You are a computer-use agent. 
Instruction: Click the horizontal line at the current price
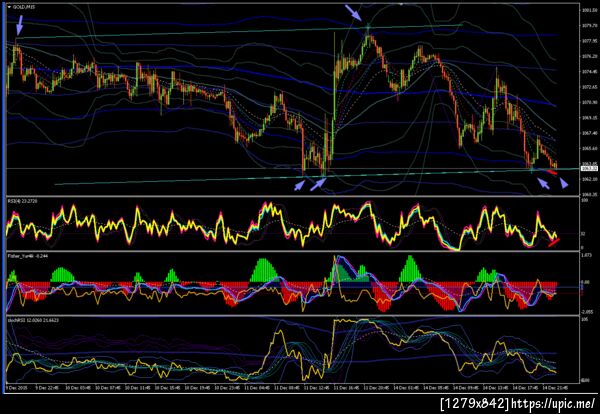(291, 168)
